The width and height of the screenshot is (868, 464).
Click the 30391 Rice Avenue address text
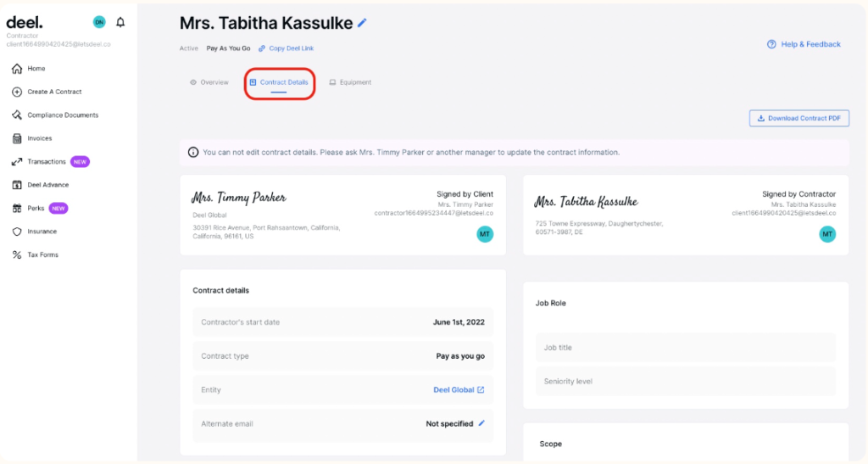(x=266, y=232)
